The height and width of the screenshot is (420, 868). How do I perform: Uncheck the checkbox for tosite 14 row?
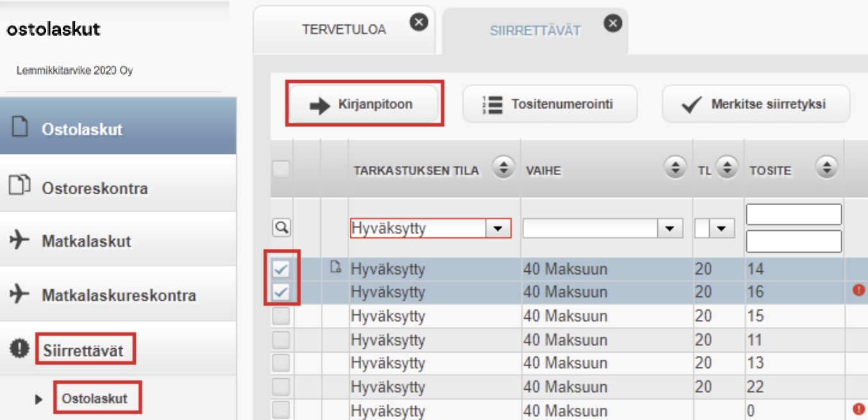point(281,270)
